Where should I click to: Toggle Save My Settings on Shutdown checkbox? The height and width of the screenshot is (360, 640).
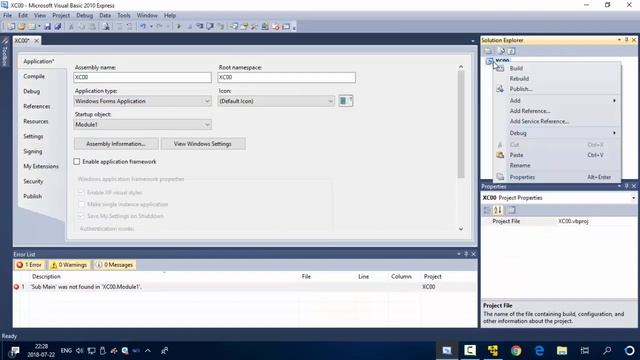[81, 216]
